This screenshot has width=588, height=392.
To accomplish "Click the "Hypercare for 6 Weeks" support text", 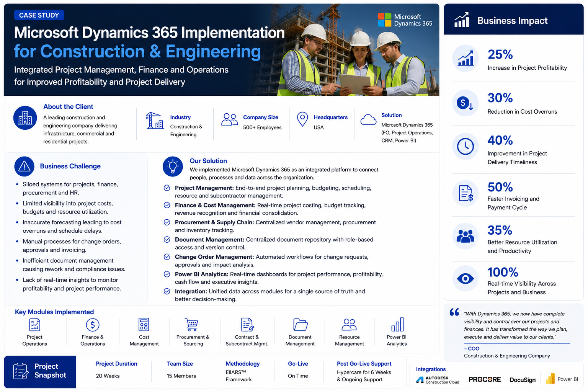I will (364, 372).
